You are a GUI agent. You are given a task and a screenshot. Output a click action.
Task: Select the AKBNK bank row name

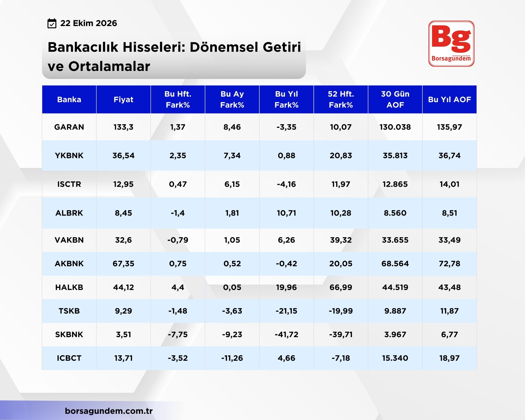[69, 264]
